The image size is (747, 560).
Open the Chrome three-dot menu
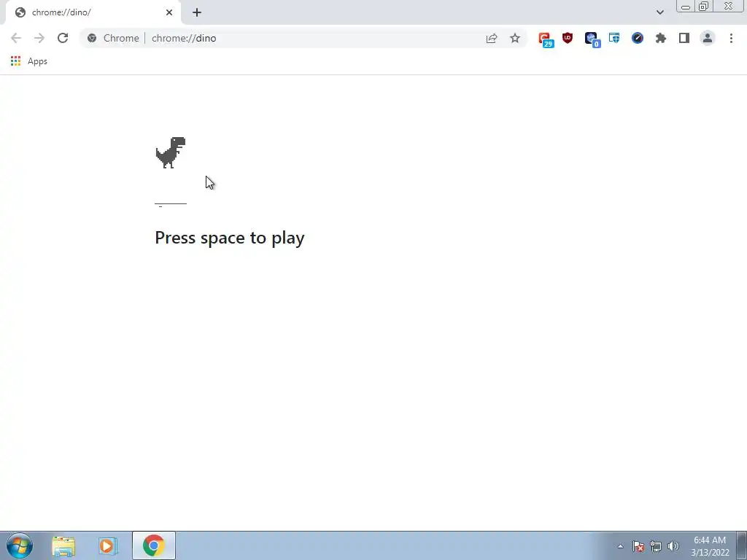[731, 38]
